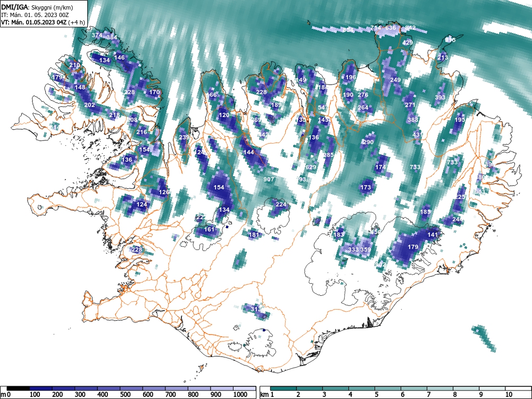Click the 264 value on the map
This screenshot has height=399, width=532.
[363, 107]
